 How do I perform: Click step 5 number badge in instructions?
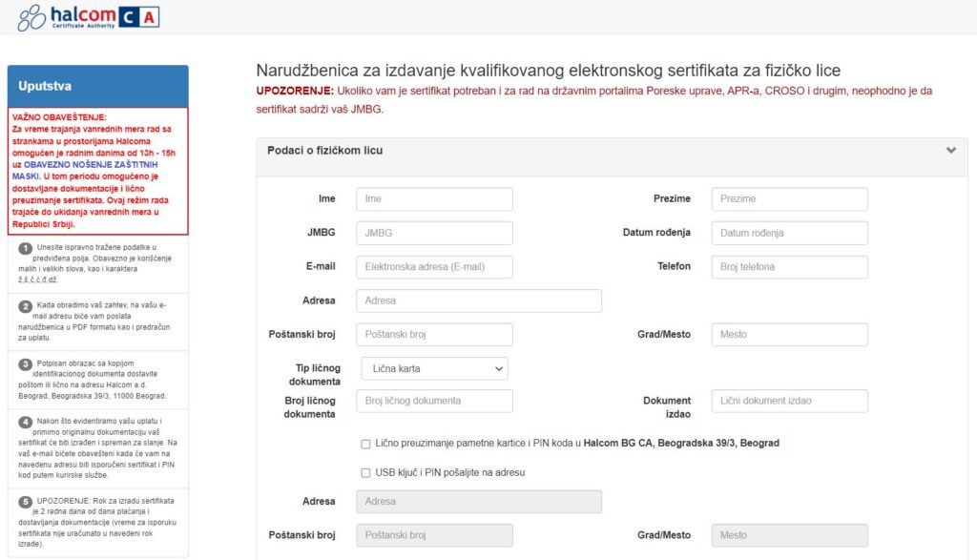click(x=26, y=502)
